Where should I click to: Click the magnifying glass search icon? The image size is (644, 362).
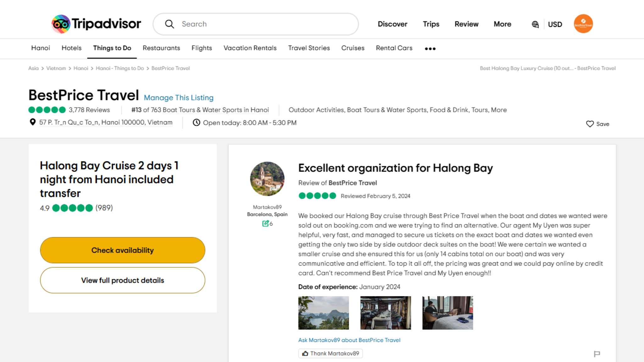(x=169, y=24)
